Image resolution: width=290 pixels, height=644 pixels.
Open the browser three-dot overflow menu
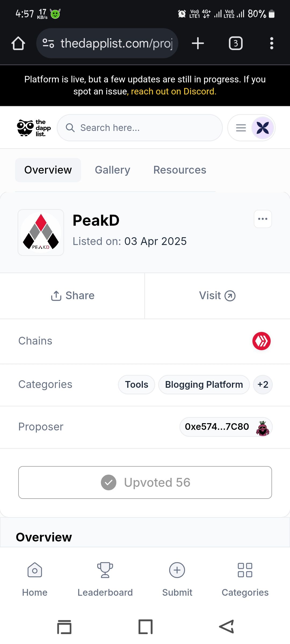click(272, 43)
